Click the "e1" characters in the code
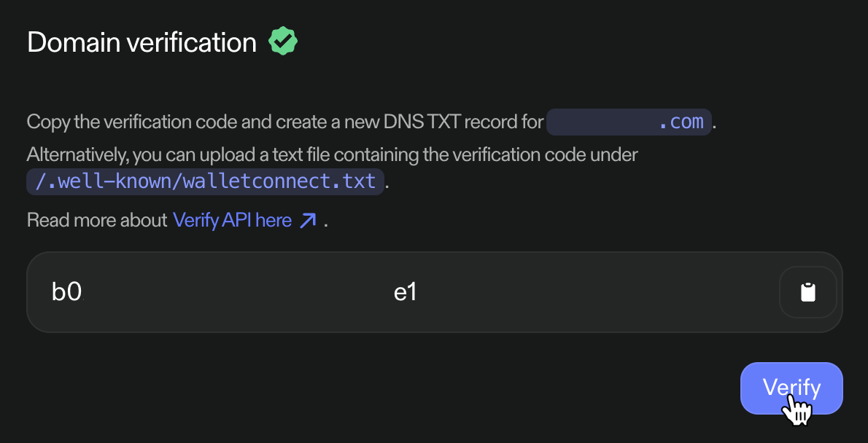Viewport: 868px width, 443px height. pos(405,292)
